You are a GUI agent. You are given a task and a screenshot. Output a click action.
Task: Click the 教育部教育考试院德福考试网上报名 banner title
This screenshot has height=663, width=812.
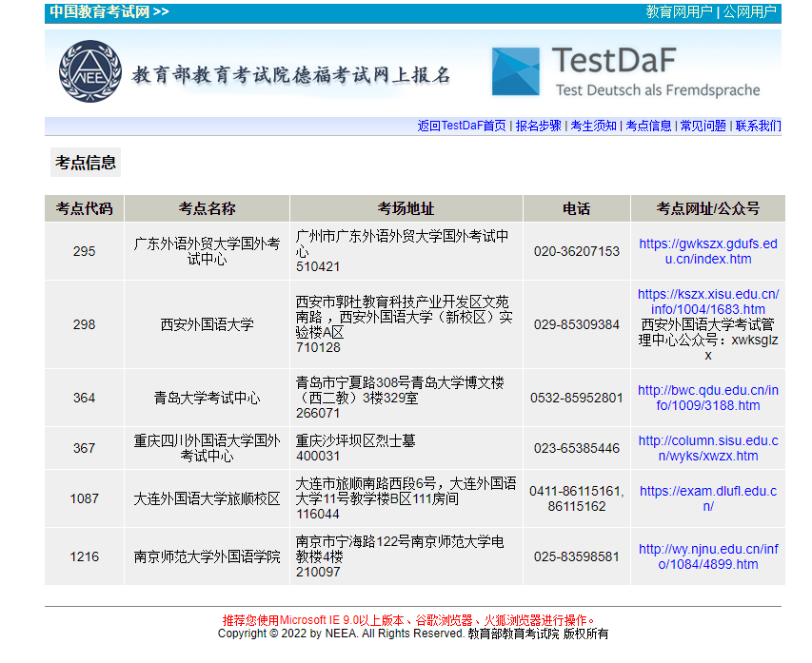[x=291, y=75]
